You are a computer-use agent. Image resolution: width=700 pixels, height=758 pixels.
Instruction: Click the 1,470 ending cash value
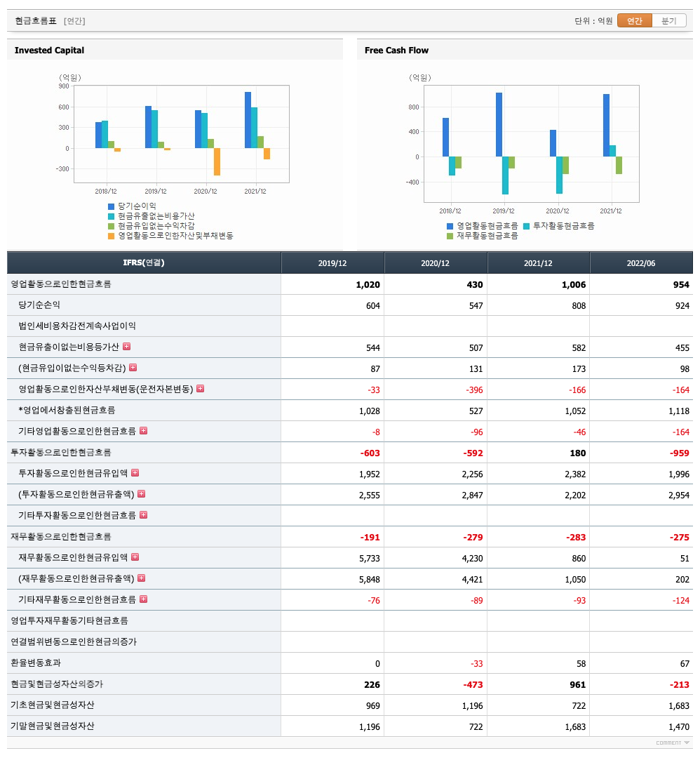[679, 726]
